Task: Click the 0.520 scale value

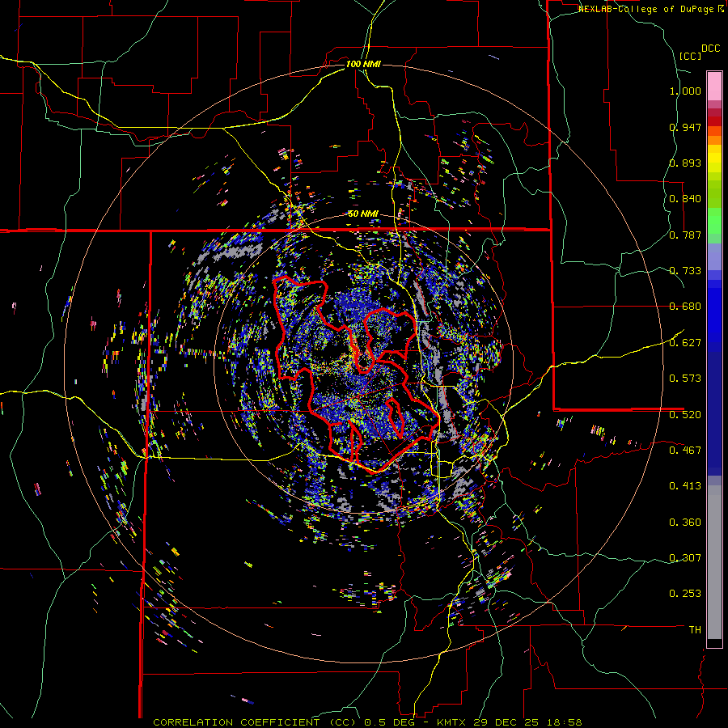Action: 685,415
